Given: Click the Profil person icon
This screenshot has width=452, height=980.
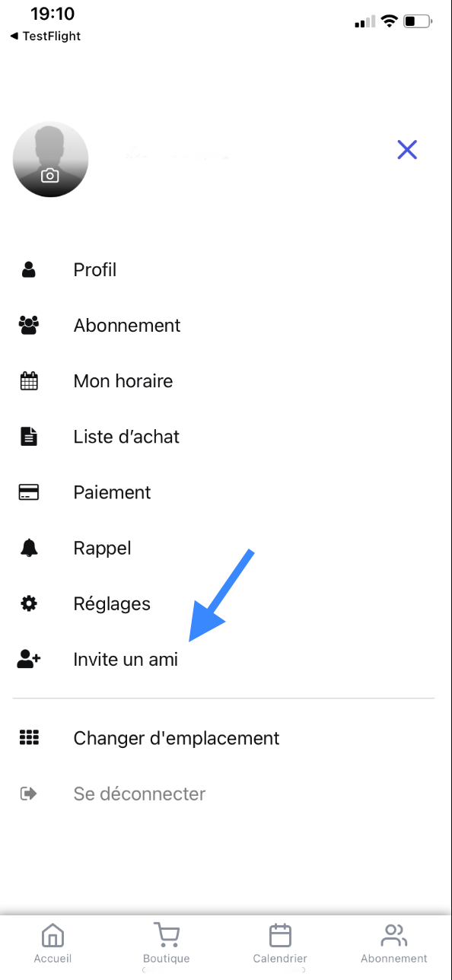Looking at the screenshot, I should (29, 269).
